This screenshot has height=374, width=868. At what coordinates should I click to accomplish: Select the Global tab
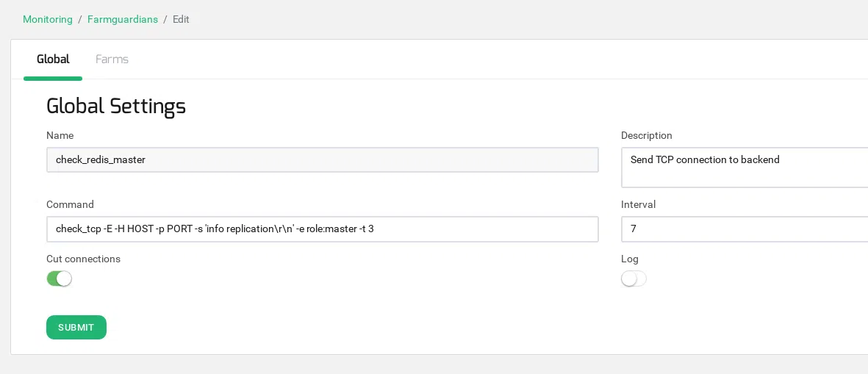tap(53, 60)
